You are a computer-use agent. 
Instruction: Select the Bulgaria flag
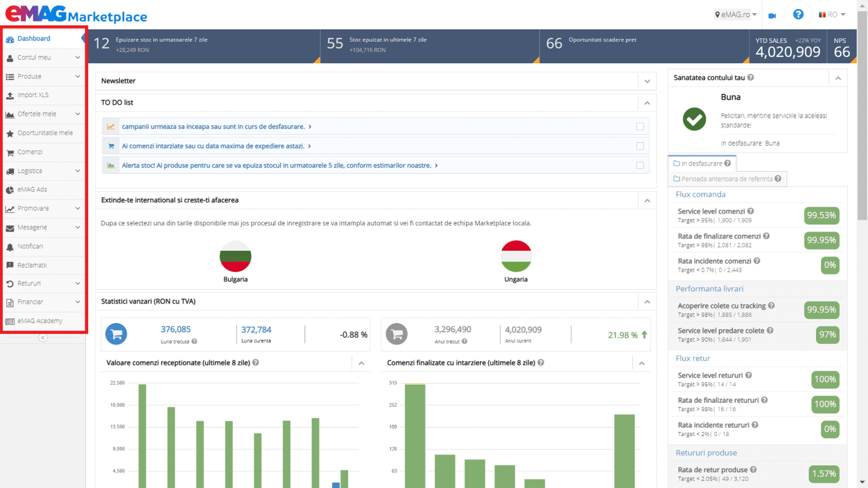pos(235,256)
